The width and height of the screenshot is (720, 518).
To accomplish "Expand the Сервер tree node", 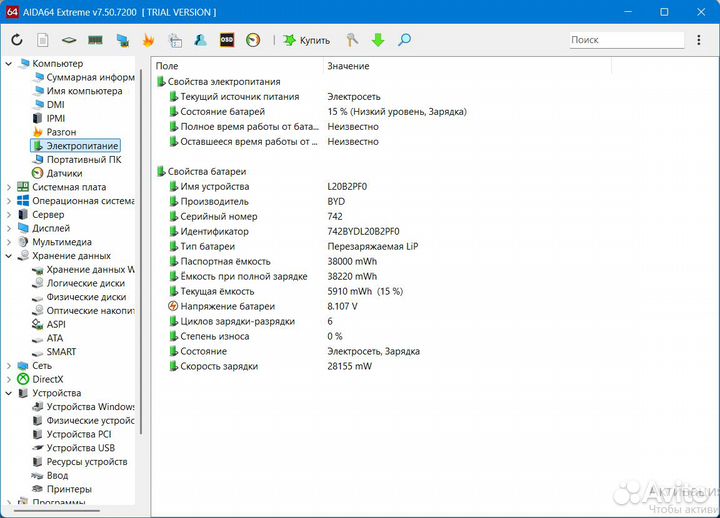I will pyautogui.click(x=9, y=215).
